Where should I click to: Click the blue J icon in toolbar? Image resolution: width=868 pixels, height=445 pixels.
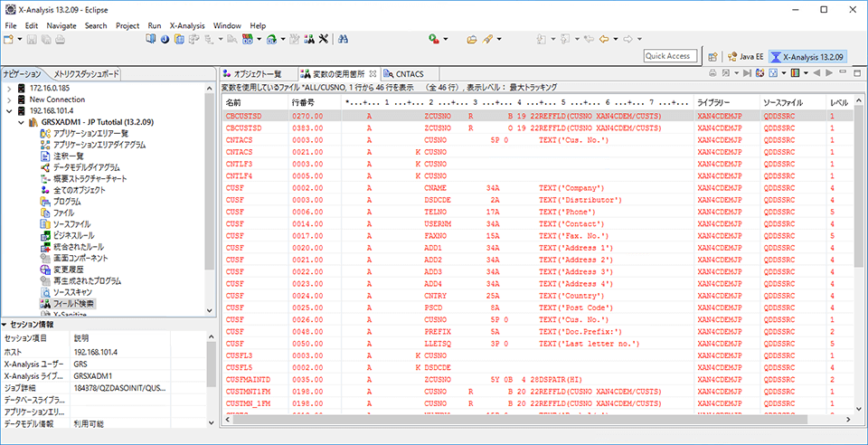165,39
